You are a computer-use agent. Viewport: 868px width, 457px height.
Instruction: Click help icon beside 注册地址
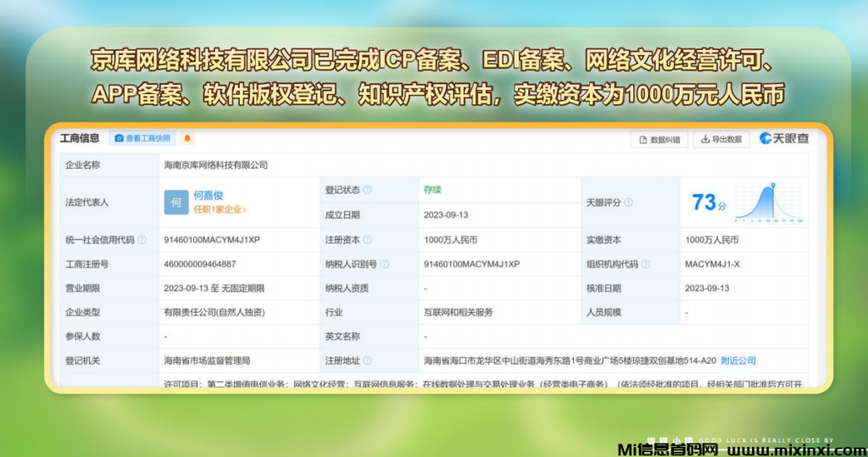pos(368,360)
